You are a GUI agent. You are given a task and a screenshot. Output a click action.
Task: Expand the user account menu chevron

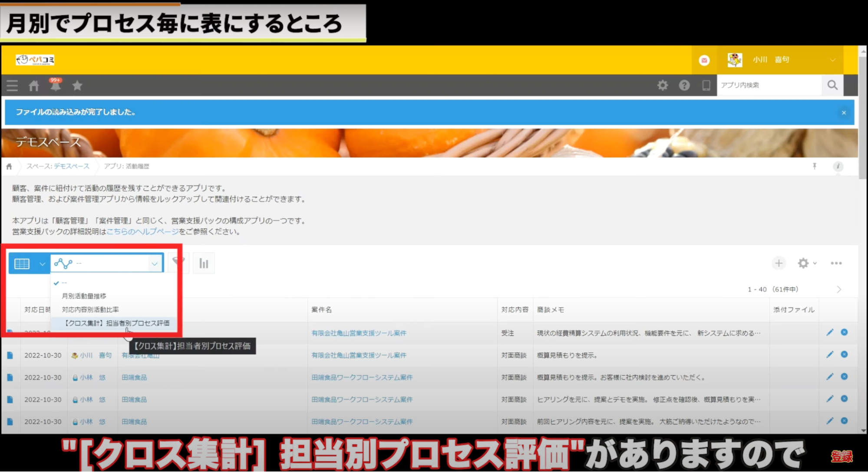[832, 60]
